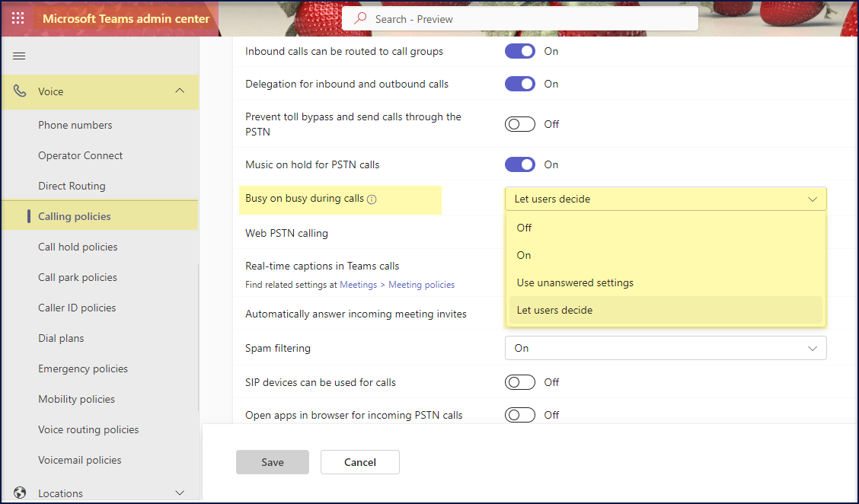
Task: Turn off Music on hold for PSTN calls
Action: point(520,164)
